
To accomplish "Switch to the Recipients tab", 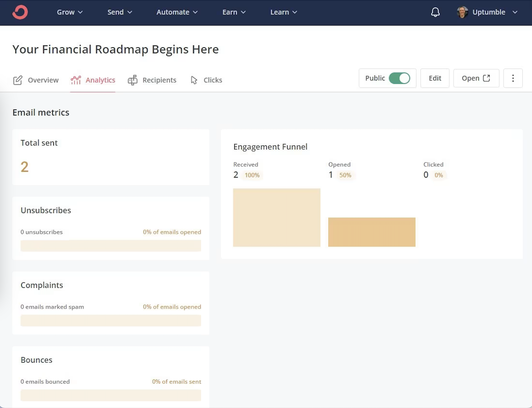I will 159,80.
